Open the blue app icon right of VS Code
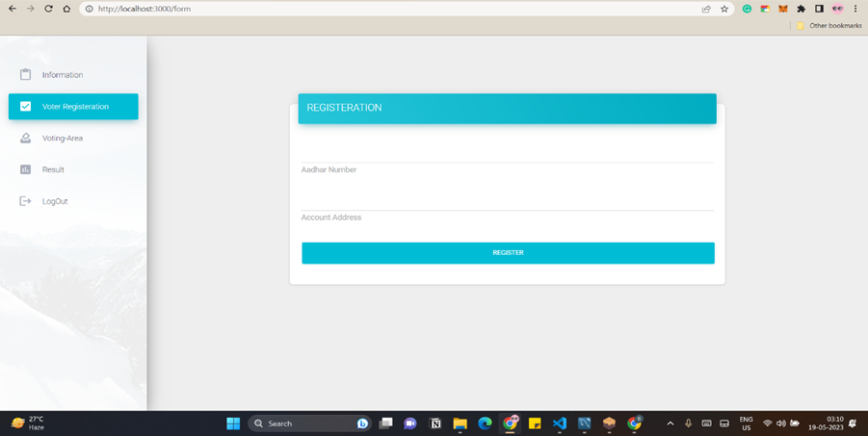 click(x=584, y=423)
